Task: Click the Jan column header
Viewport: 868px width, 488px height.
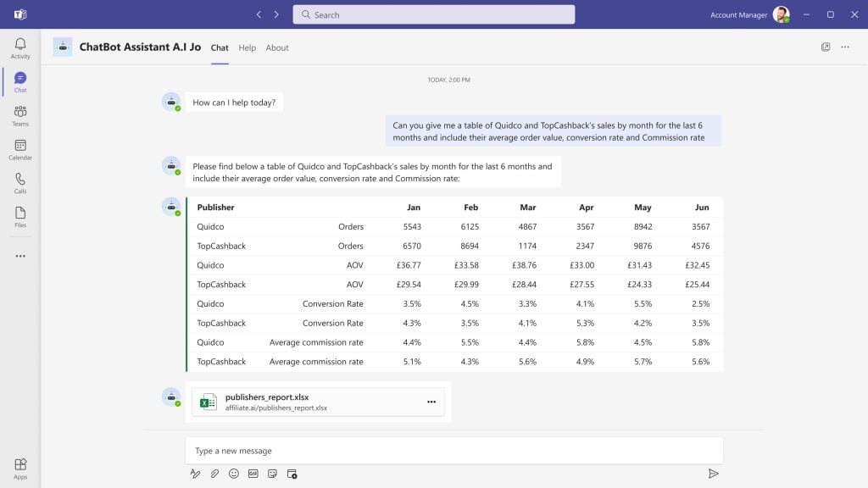Action: (x=414, y=207)
